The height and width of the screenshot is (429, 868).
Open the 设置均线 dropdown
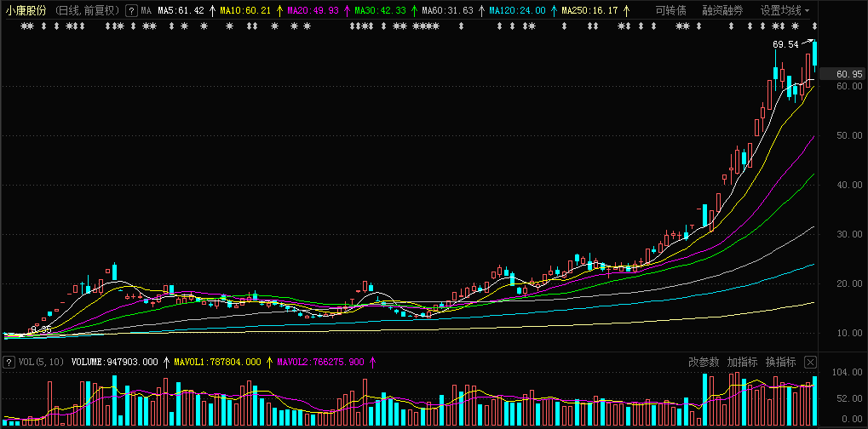coord(785,11)
